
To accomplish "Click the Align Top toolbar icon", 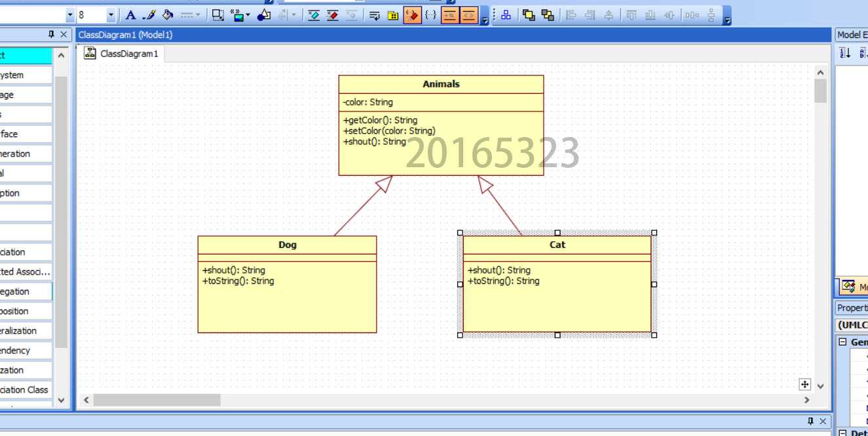I will (x=631, y=15).
